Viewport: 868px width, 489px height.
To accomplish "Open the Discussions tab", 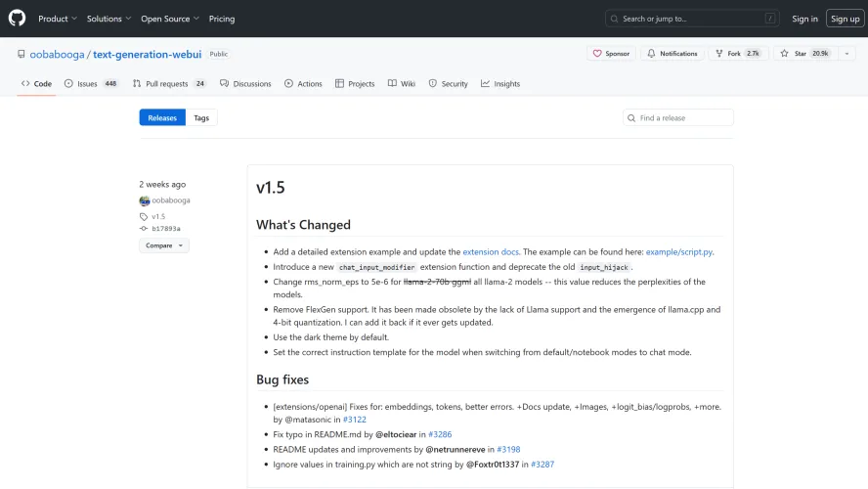I will click(x=245, y=84).
